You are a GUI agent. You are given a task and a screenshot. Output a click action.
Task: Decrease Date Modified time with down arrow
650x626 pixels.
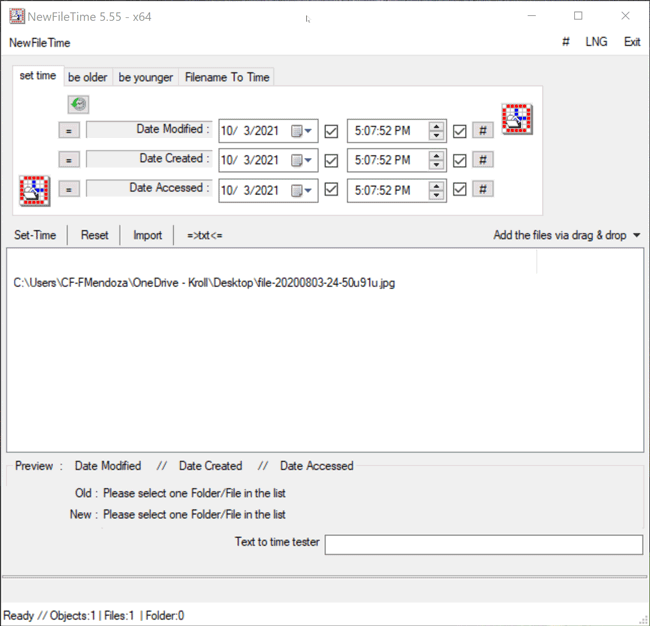pos(436,136)
